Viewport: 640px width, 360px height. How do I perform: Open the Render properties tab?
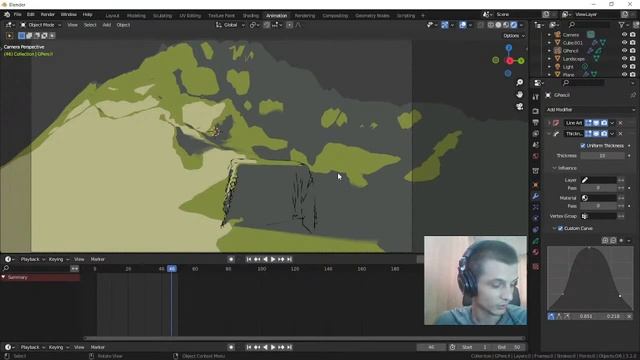point(536,111)
